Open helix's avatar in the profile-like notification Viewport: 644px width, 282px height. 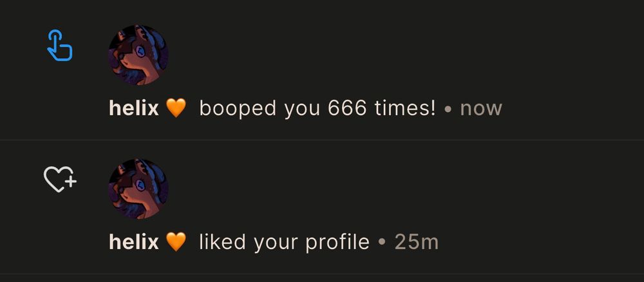pyautogui.click(x=138, y=189)
